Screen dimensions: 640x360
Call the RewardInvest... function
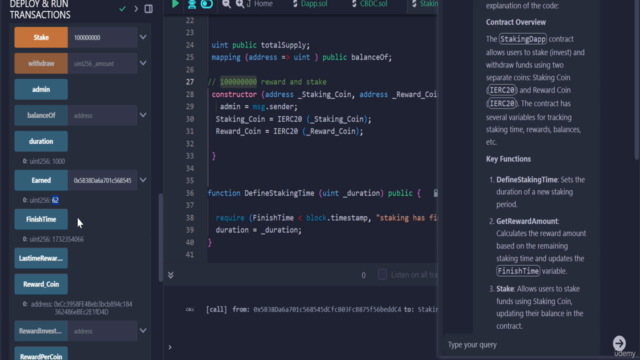click(x=41, y=331)
